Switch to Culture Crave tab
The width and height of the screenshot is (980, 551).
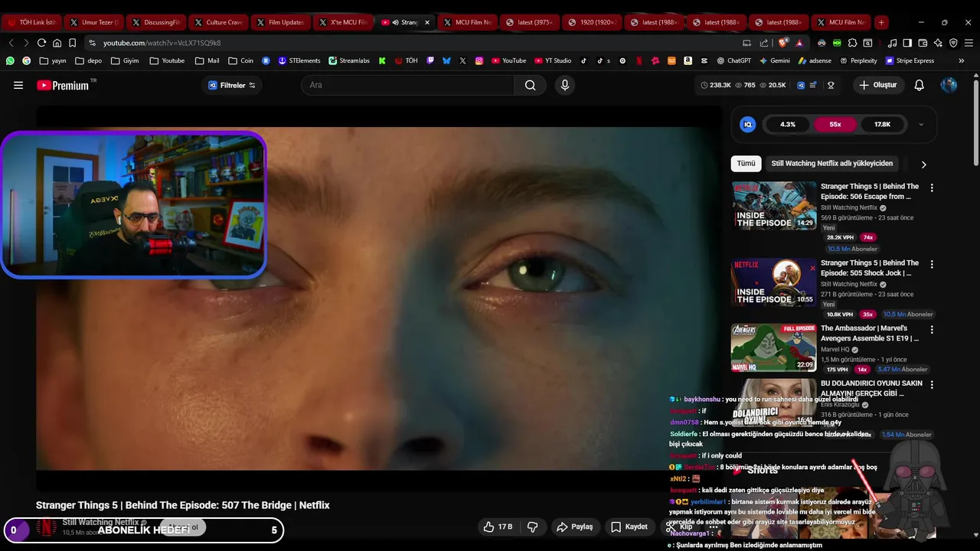pyautogui.click(x=218, y=22)
